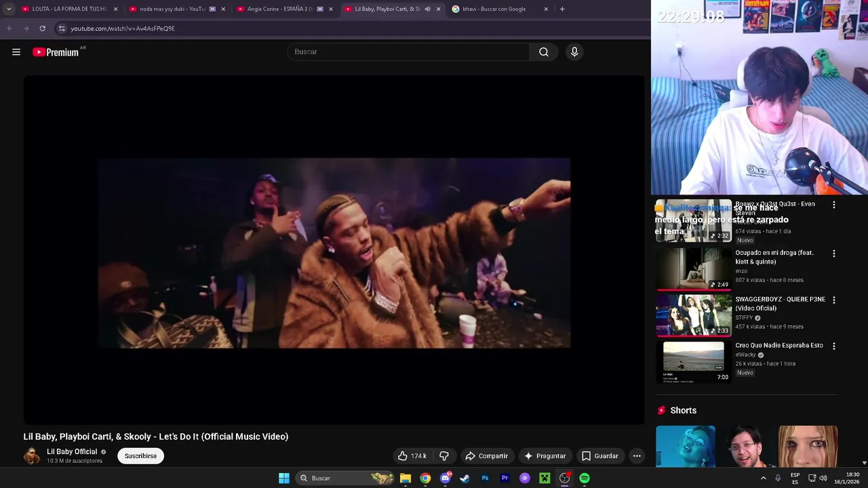Open options for Creo Que Nadie Esperaba video
Screen dimensions: 868x488
pyautogui.click(x=834, y=346)
